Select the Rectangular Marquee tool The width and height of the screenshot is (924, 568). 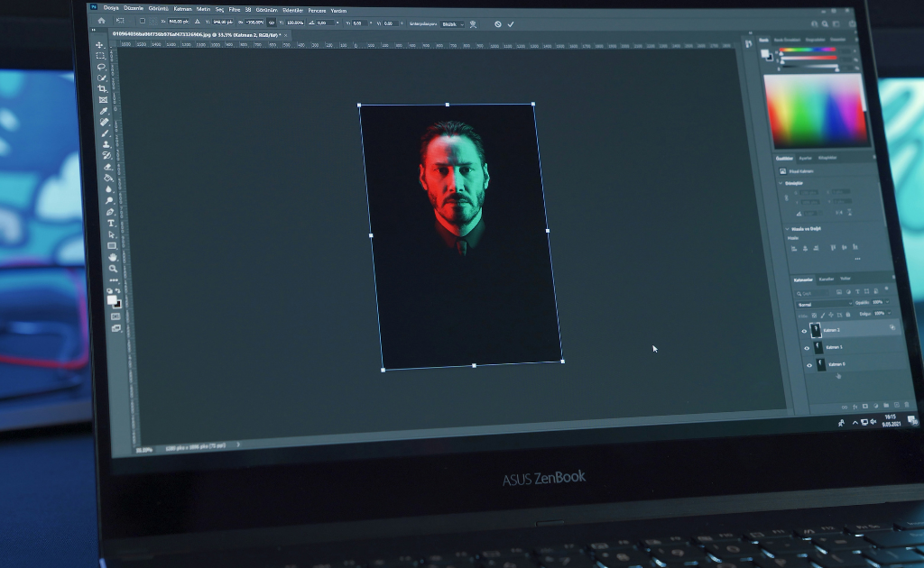coord(100,55)
